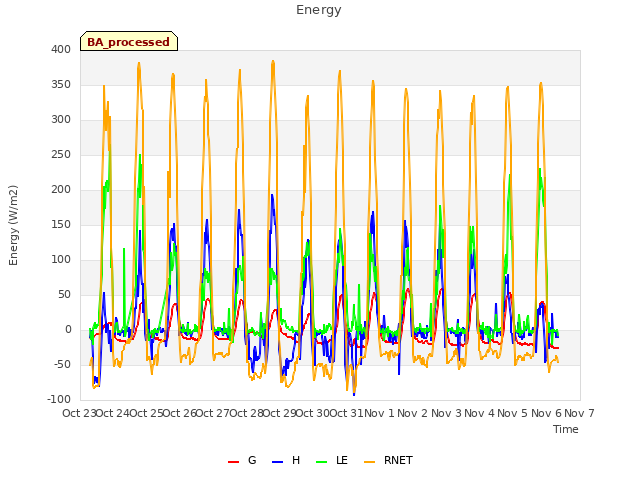This screenshot has height=480, width=640.
Task: Click the Oct 25 x-axis date label
Action: click(146, 413)
